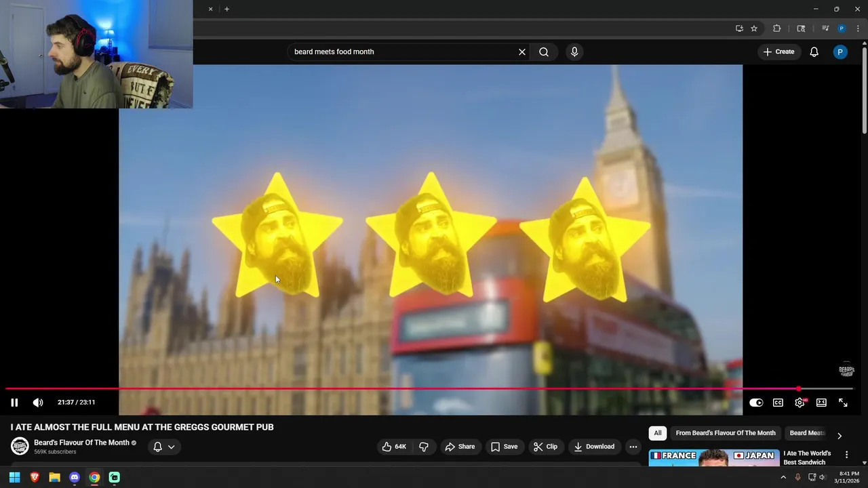
Task: Open the Windows Start menu
Action: point(14,477)
